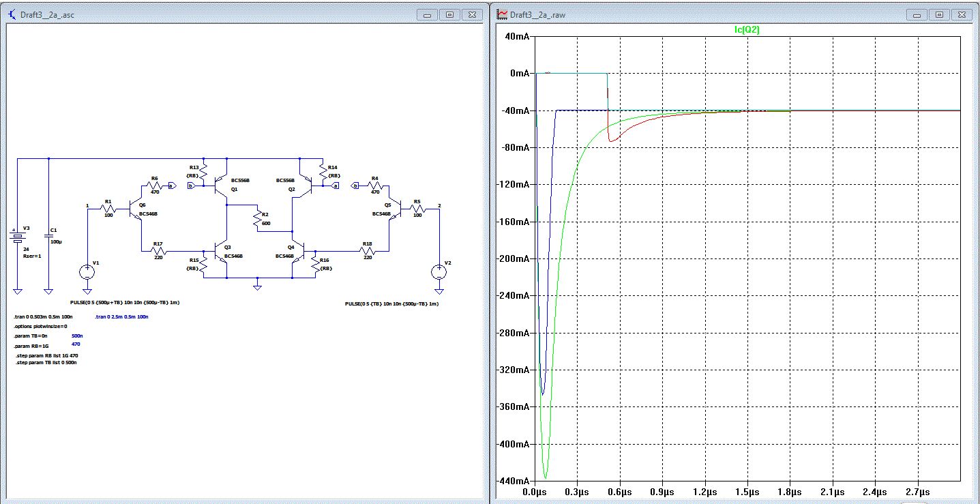Click the 1.5µs label on the time axis
The height and width of the screenshot is (504, 980).
(747, 492)
